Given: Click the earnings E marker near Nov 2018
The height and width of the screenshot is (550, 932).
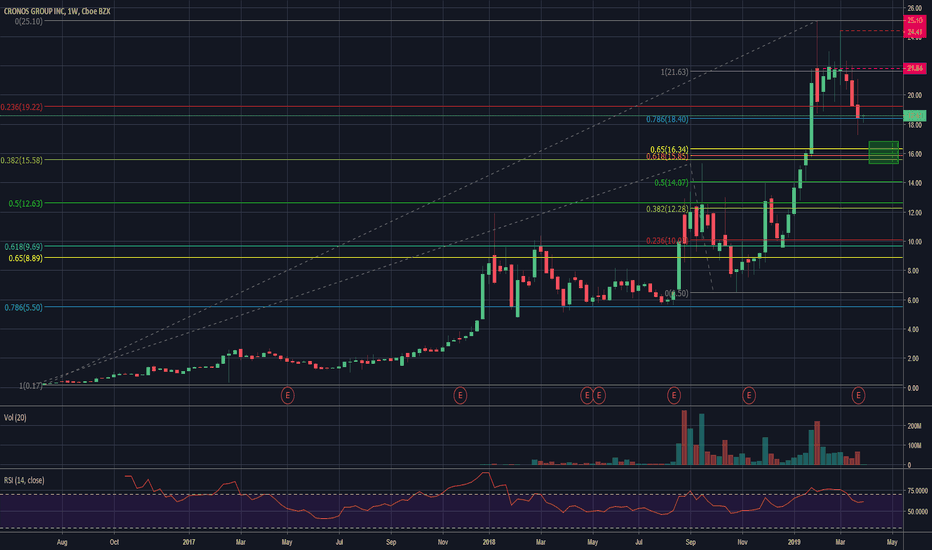Looking at the screenshot, I should coord(748,395).
